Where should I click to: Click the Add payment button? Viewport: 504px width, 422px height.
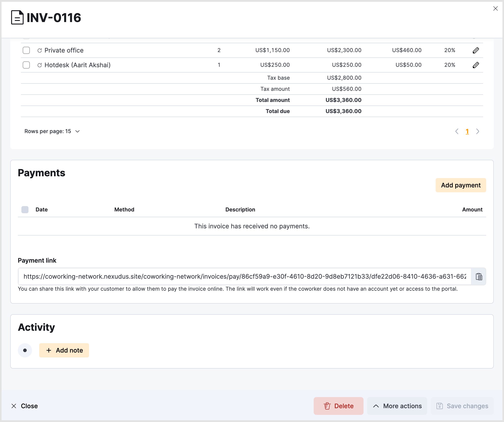(461, 185)
